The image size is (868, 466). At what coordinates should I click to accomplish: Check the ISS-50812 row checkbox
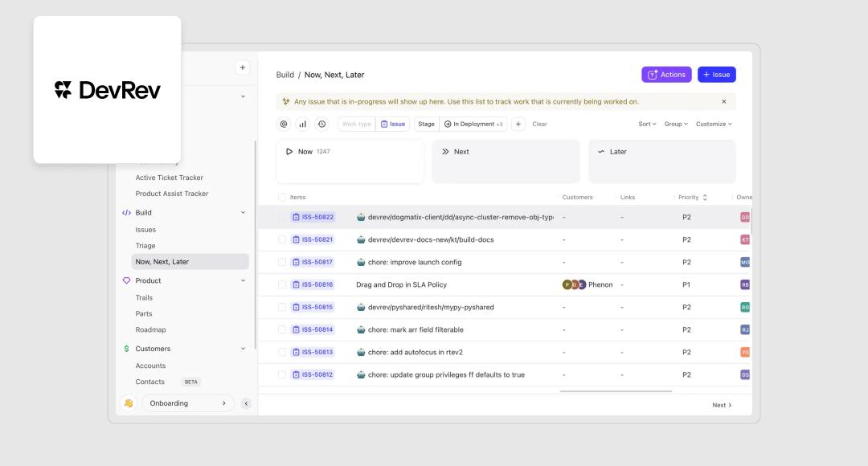pyautogui.click(x=282, y=374)
